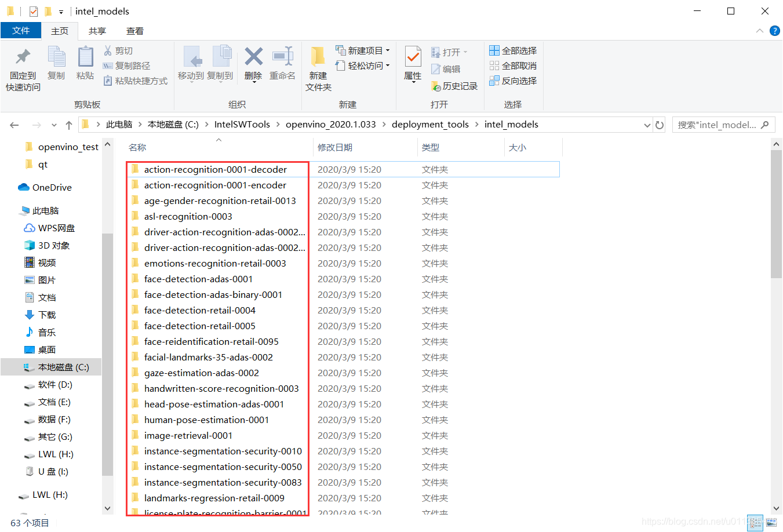Switch to the Share (共享) tab
The width and height of the screenshot is (783, 532).
tap(97, 31)
